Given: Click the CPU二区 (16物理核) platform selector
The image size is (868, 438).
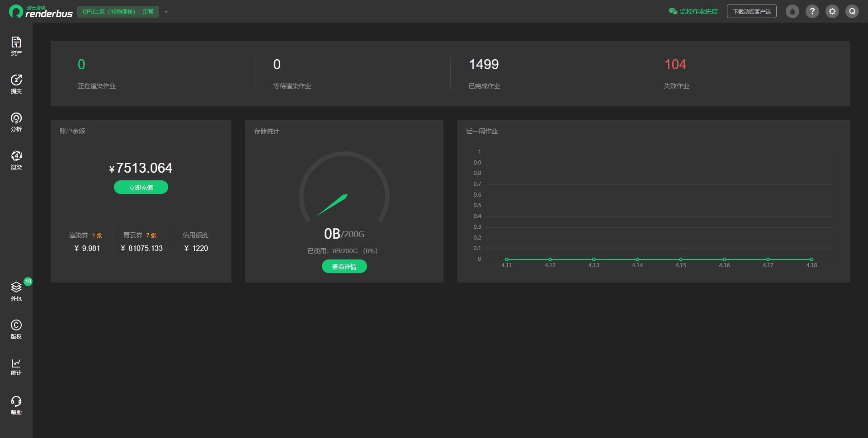Looking at the screenshot, I should 118,12.
